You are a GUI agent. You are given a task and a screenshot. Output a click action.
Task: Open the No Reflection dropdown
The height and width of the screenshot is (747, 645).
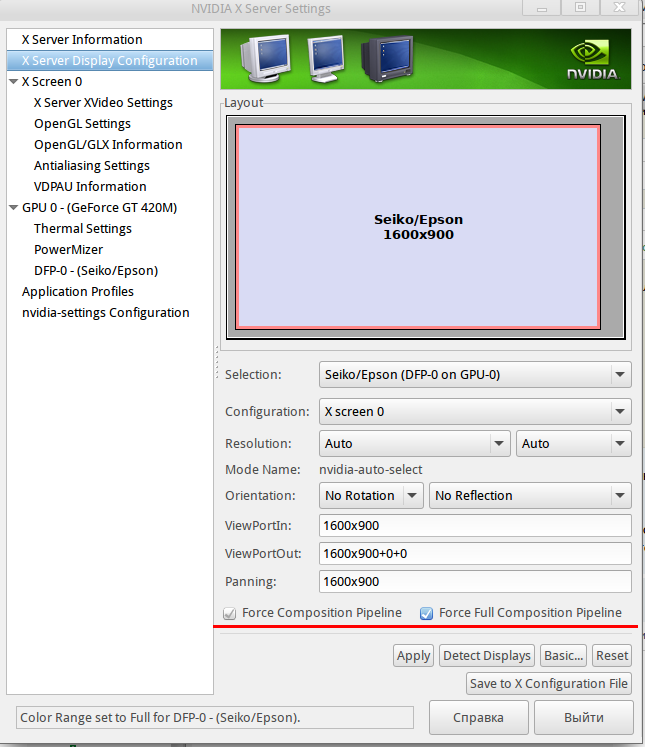pos(530,495)
